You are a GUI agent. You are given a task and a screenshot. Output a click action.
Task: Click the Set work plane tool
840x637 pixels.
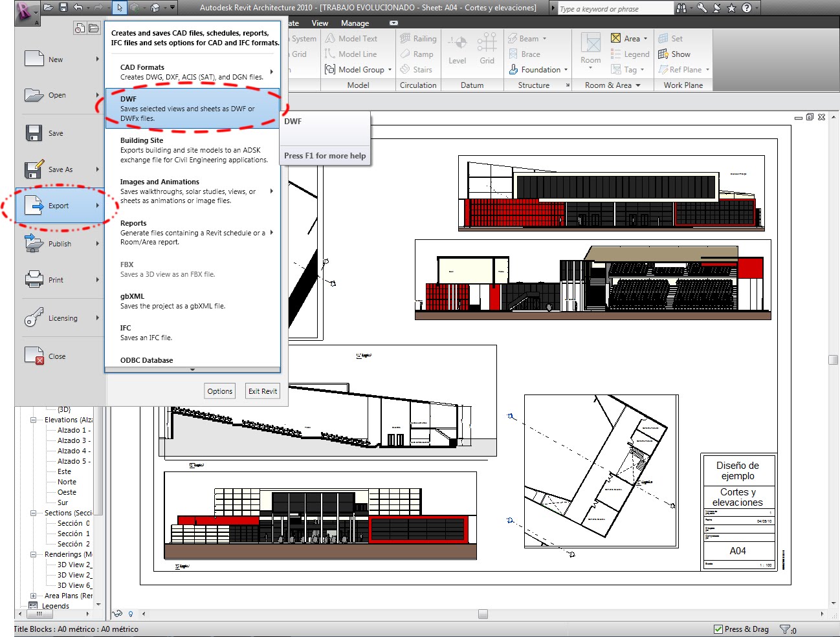[x=670, y=39]
